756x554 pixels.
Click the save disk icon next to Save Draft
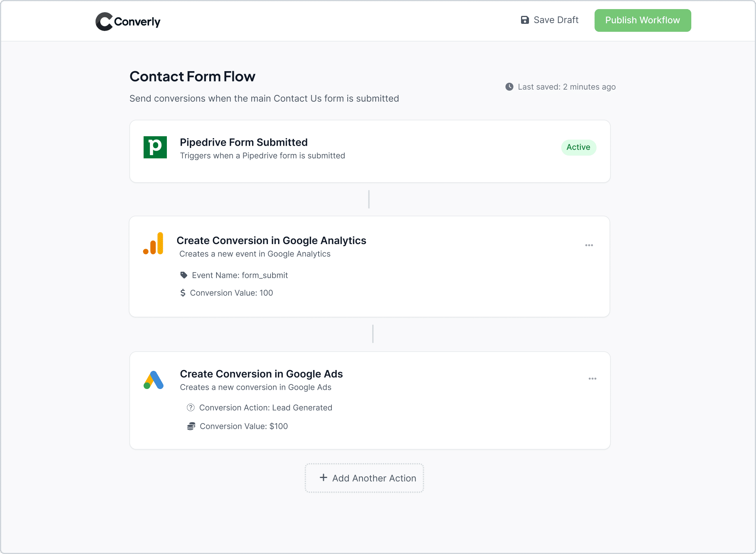(525, 20)
